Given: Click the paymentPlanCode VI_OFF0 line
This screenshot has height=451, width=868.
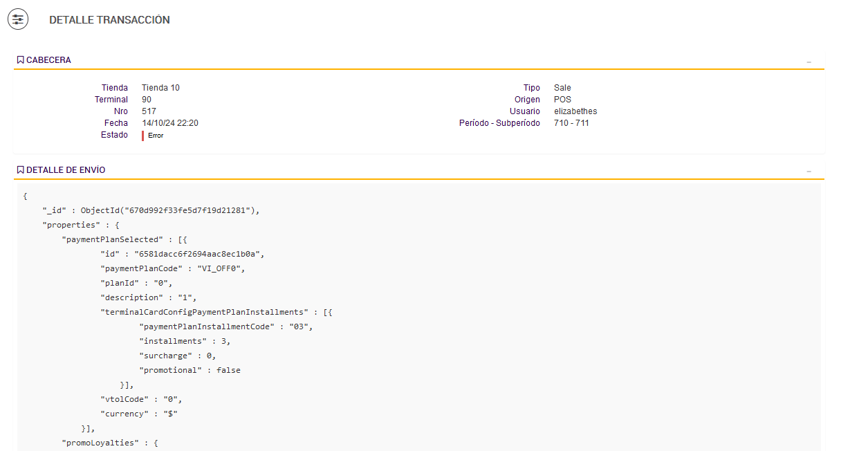Looking at the screenshot, I should 173,268.
